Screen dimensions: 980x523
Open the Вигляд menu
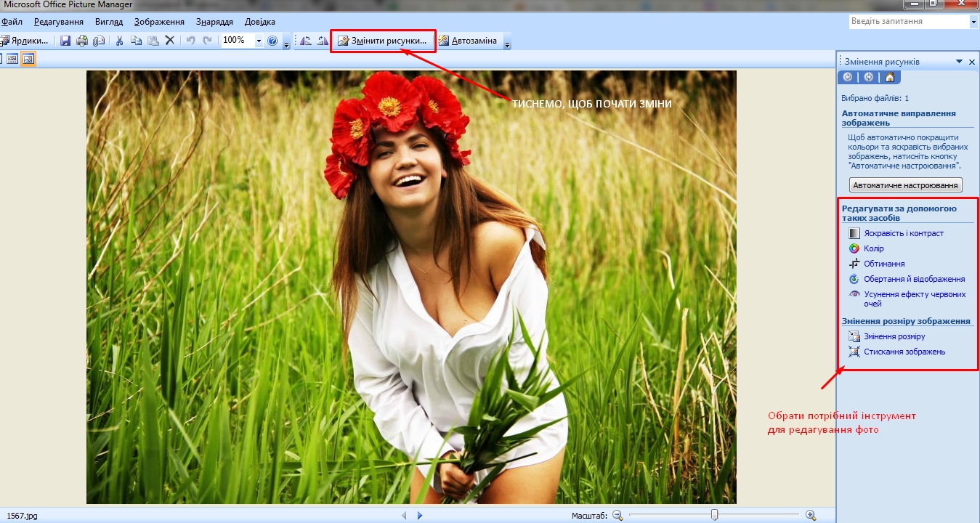coord(108,22)
